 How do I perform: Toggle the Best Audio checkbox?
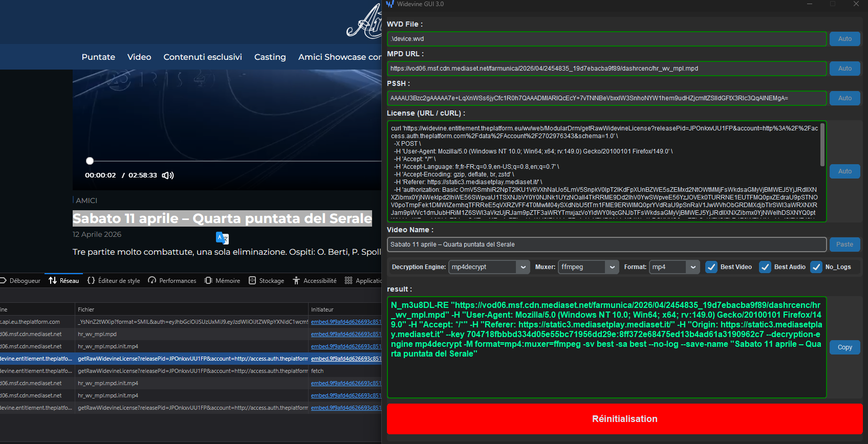765,267
